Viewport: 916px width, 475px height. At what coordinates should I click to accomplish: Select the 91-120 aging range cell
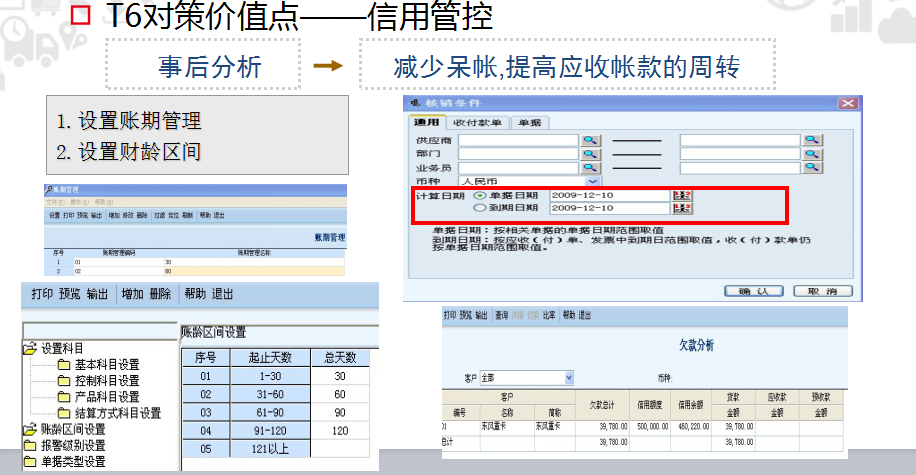(x=270, y=431)
